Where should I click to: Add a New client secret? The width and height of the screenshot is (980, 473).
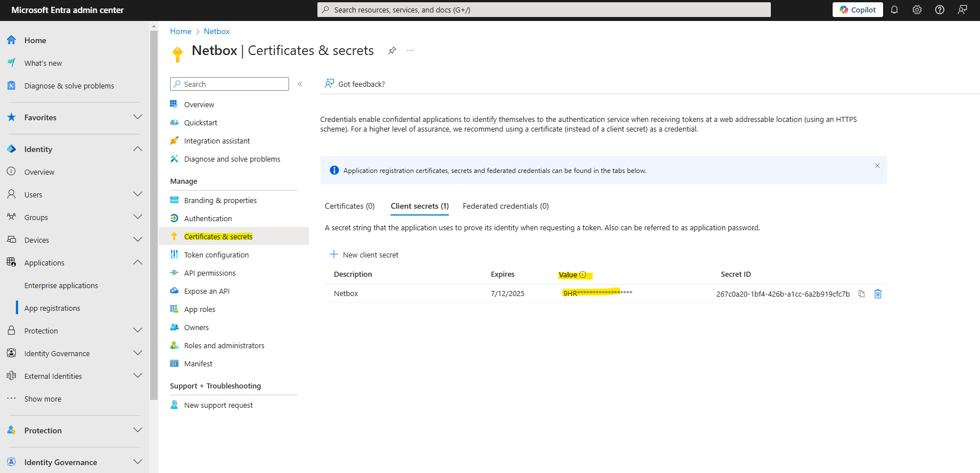point(364,255)
